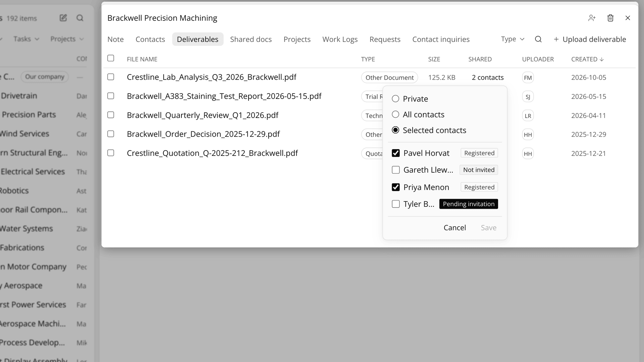This screenshot has width=644, height=362.
Task: Click the FM uploader avatar
Action: [x=528, y=78]
